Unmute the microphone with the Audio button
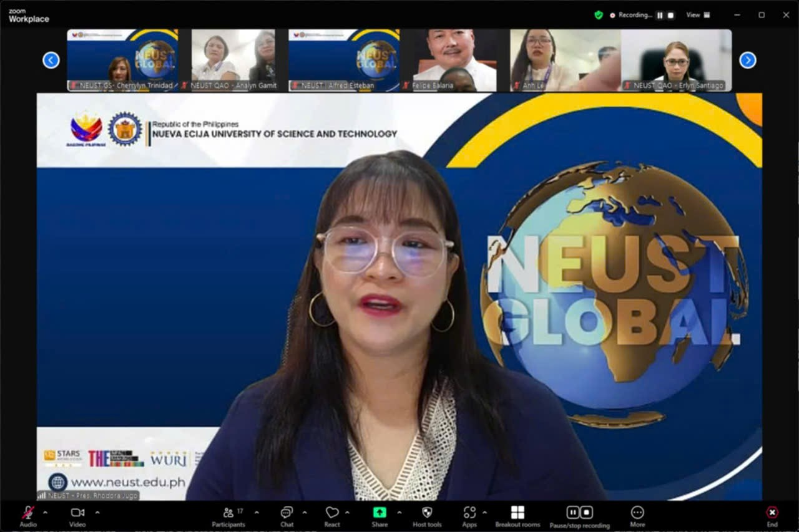Viewport: 799px width, 532px height. (28, 516)
